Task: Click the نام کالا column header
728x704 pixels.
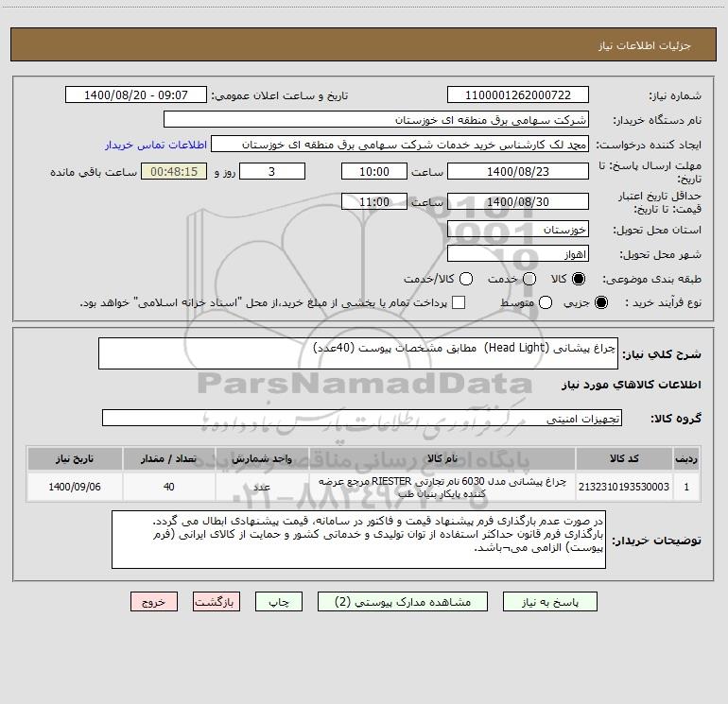Action: 442,458
